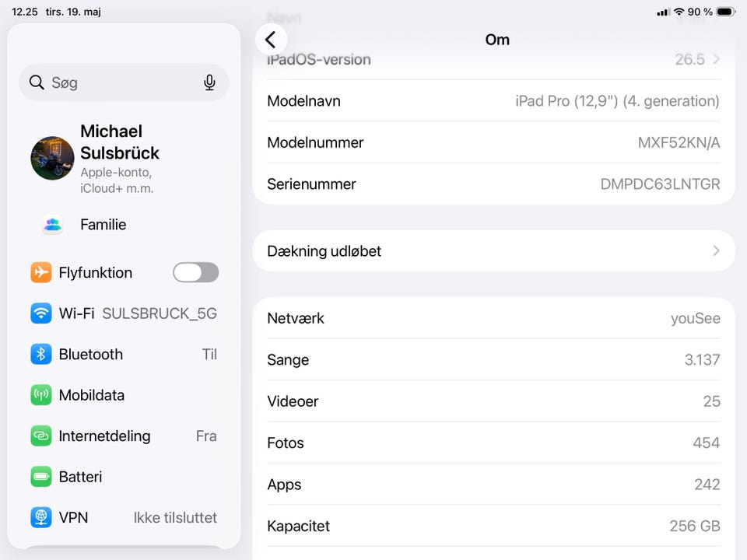The height and width of the screenshot is (560, 747).
Task: Expand the iPadOS-version chevron
Action: pos(716,59)
